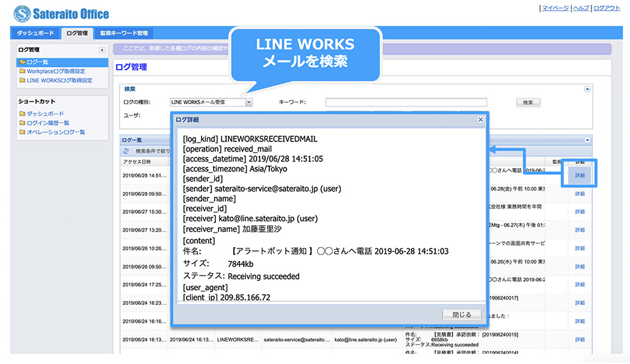The height and width of the screenshot is (364, 630).
Task: Switch to the ダッシュボード tab
Action: tap(35, 33)
